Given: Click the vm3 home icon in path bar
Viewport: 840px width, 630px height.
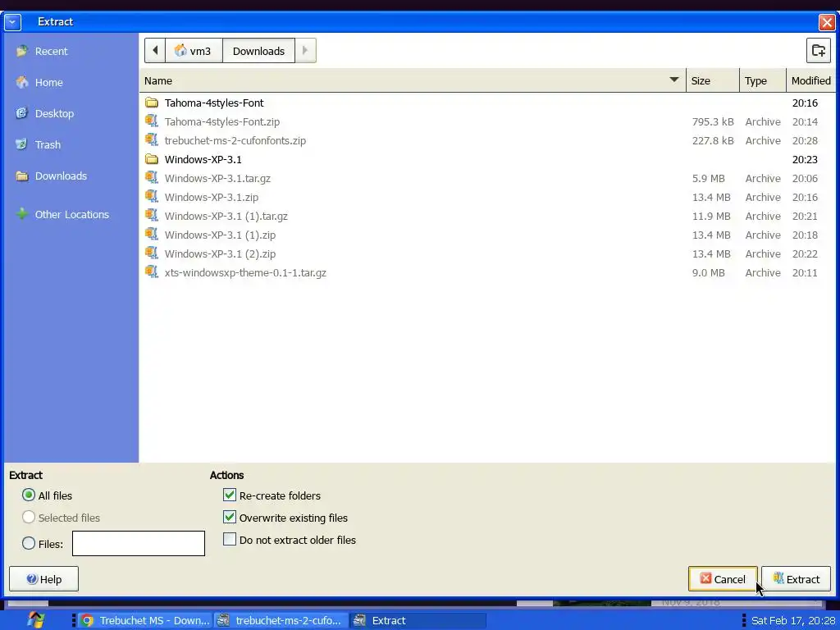Looking at the screenshot, I should click(x=180, y=50).
